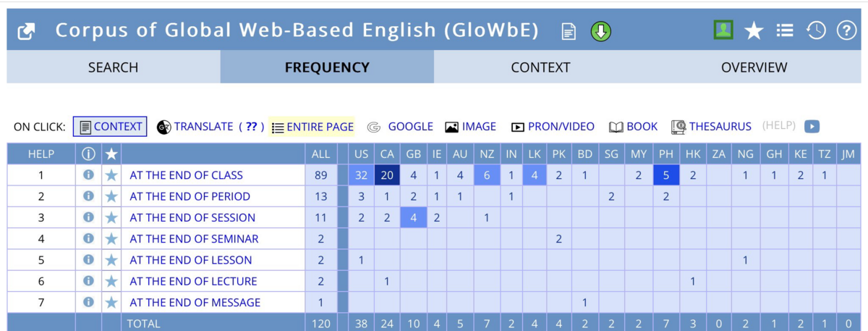Open AT THE END OF SEMINAR phrase
Viewport: 868px width, 331px height.
[x=194, y=239]
